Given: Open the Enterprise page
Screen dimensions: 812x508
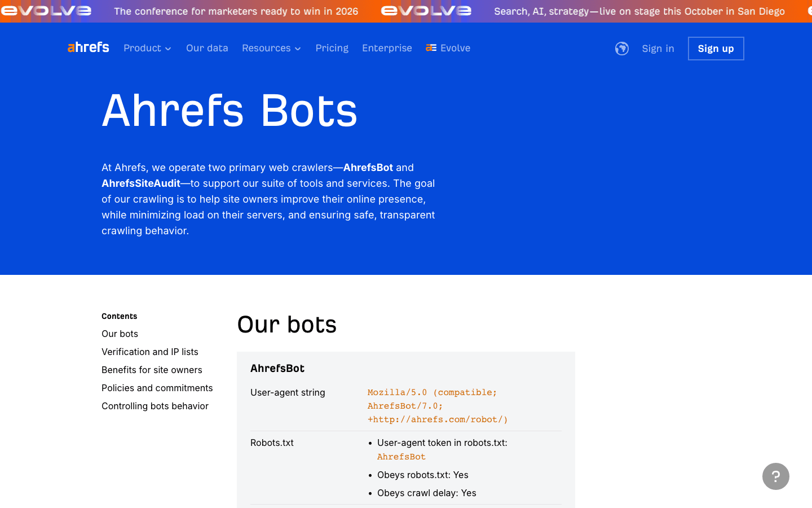Looking at the screenshot, I should (x=387, y=48).
